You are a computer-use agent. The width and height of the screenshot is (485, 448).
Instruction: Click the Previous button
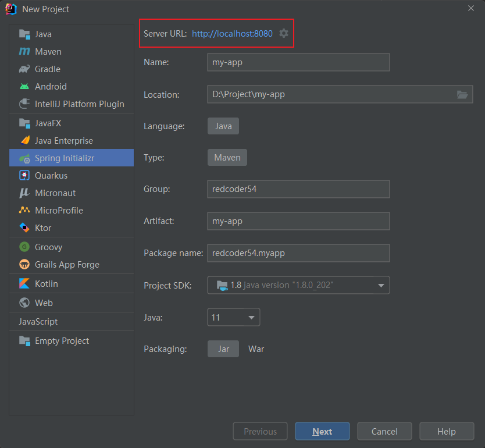click(x=260, y=431)
